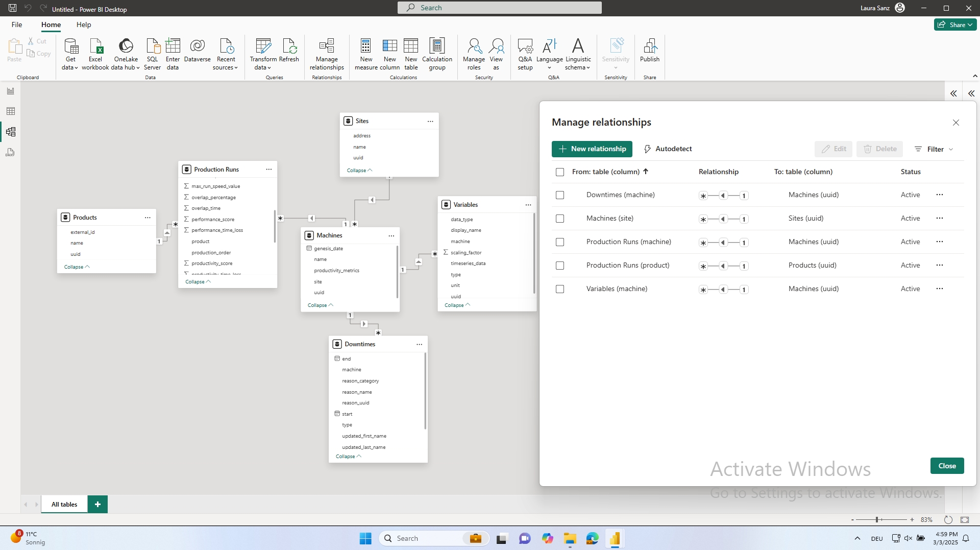The image size is (980, 550).
Task: Open Power BI from the taskbar
Action: tap(615, 538)
